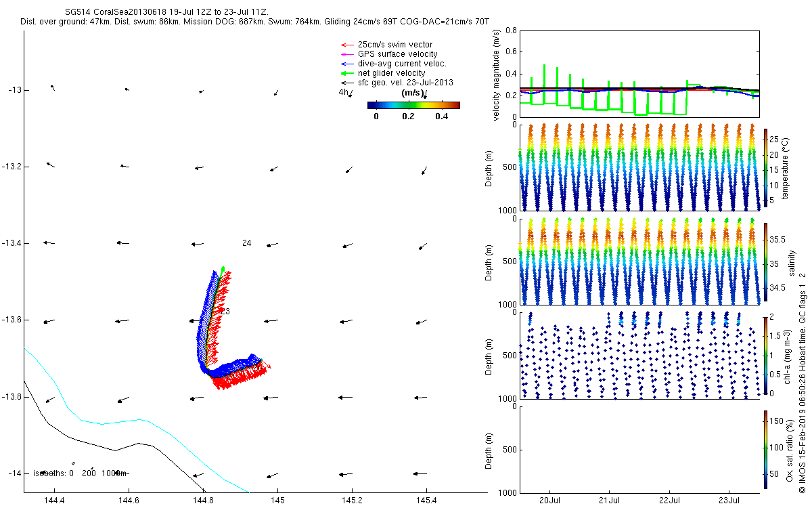This screenshot has height=508, width=812.
Task: Click the '144.4' longitude tick label
Action: (53, 501)
